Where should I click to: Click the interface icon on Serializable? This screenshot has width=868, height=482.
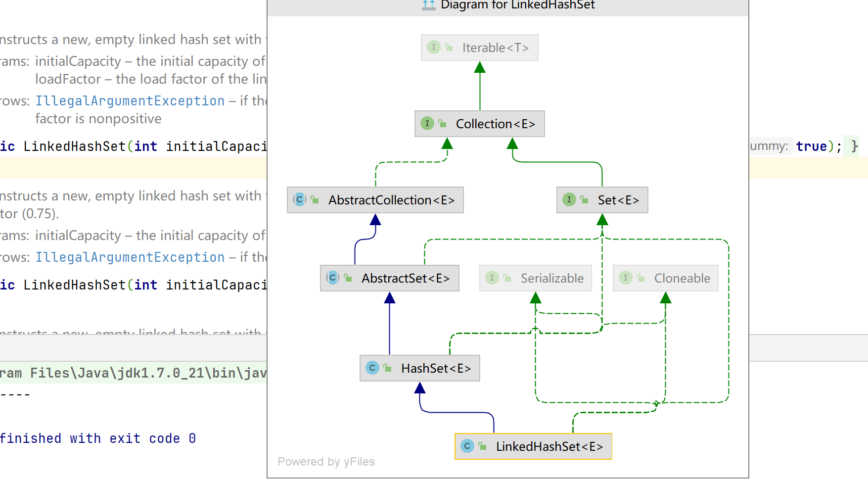pyautogui.click(x=492, y=278)
